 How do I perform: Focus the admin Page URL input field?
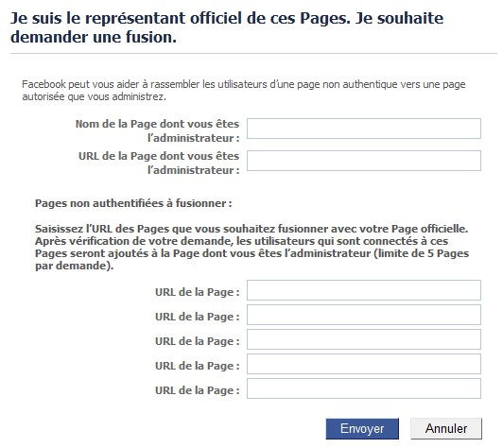pyautogui.click(x=364, y=161)
